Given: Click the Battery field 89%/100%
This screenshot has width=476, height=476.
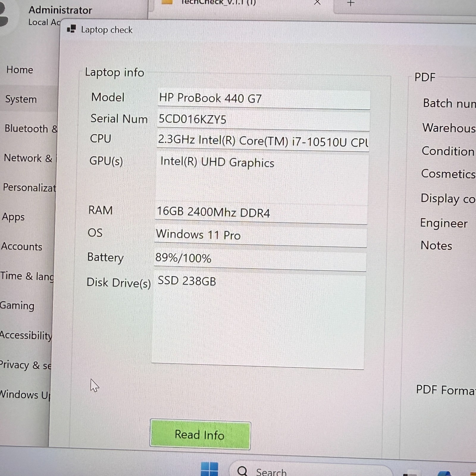Looking at the screenshot, I should click(x=260, y=260).
